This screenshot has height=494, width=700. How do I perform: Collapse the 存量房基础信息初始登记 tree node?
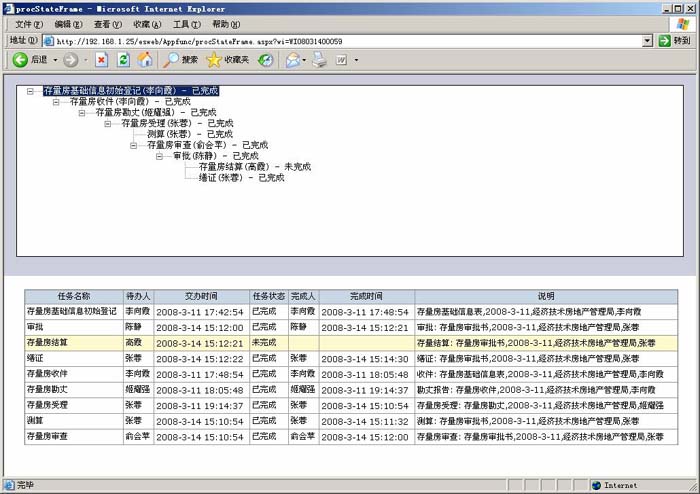click(x=31, y=91)
